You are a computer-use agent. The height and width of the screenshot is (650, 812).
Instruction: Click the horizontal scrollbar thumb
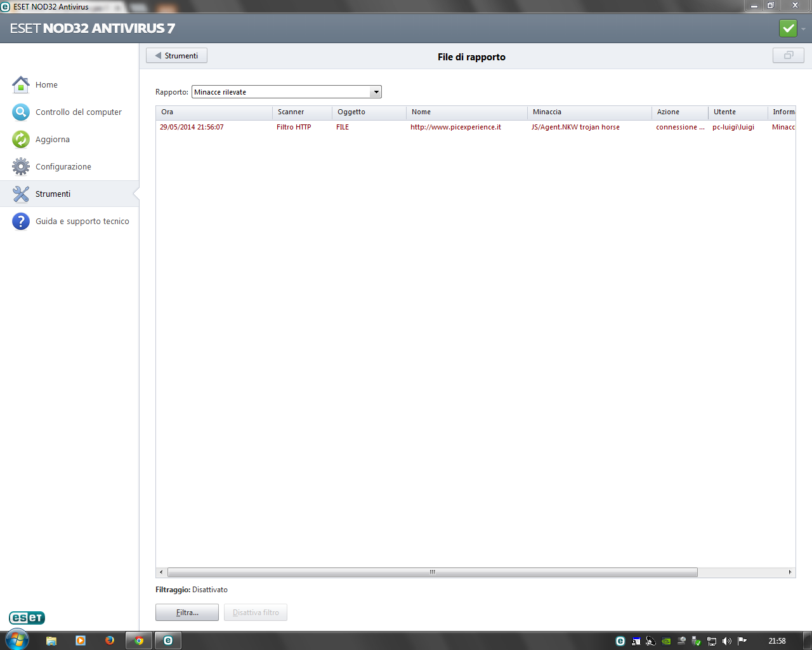pyautogui.click(x=432, y=572)
